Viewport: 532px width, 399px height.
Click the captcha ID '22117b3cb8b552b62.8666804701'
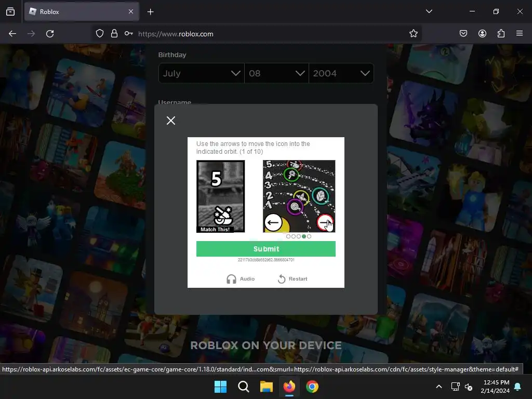266,260
